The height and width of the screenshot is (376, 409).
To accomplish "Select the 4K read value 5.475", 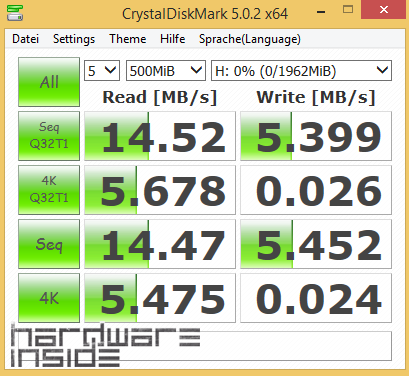I will [160, 298].
